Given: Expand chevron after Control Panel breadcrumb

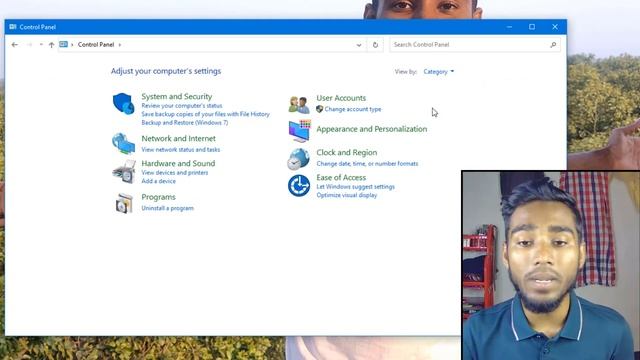Looking at the screenshot, I should click(x=120, y=45).
